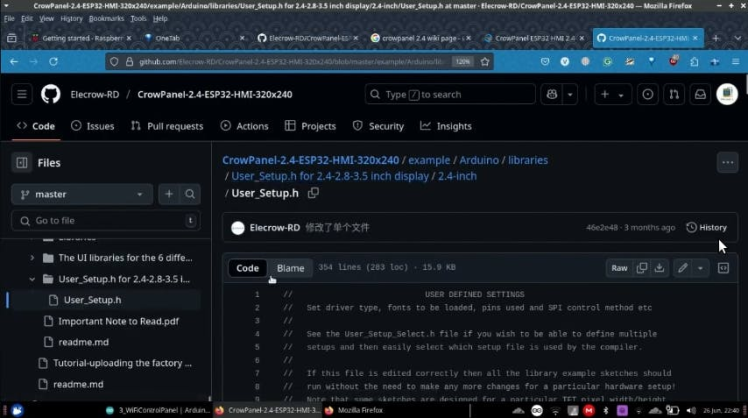
Task: Open the Issues repository tab
Action: click(93, 126)
